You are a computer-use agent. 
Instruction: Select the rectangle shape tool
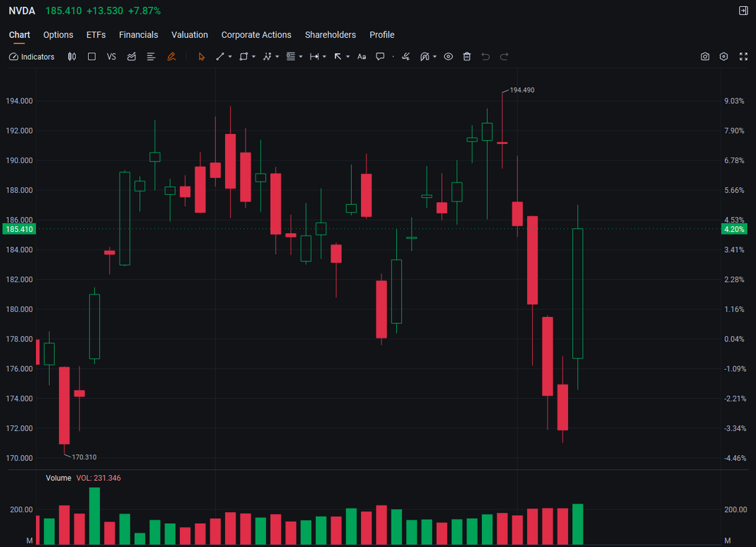pos(243,57)
